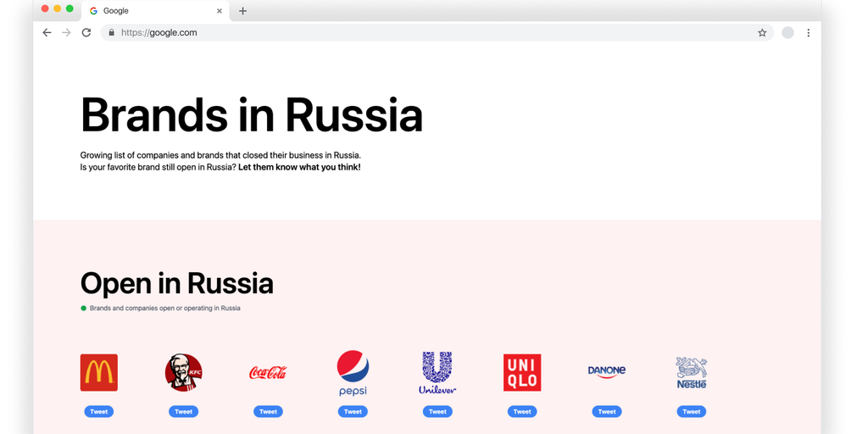Close the Google tab

[220, 10]
